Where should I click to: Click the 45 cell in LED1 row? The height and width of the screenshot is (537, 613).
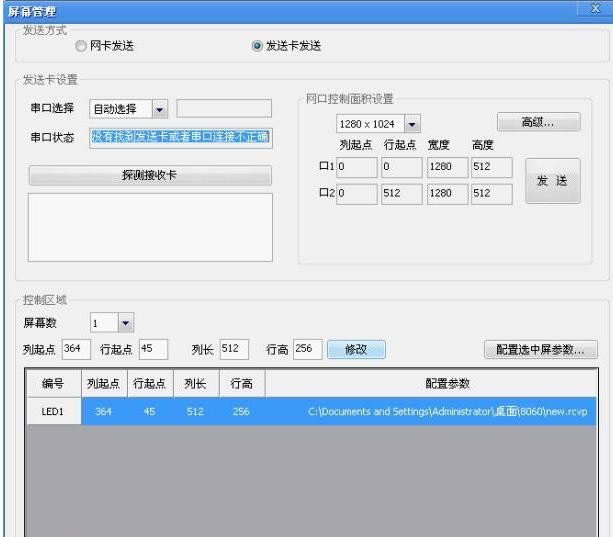(x=150, y=411)
